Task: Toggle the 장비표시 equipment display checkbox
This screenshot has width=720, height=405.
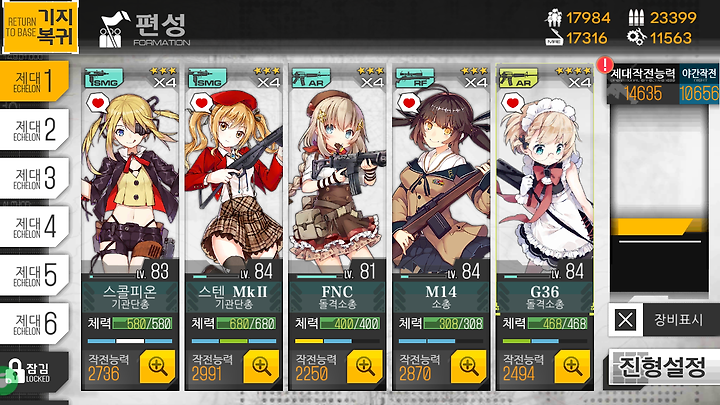Action: click(625, 320)
